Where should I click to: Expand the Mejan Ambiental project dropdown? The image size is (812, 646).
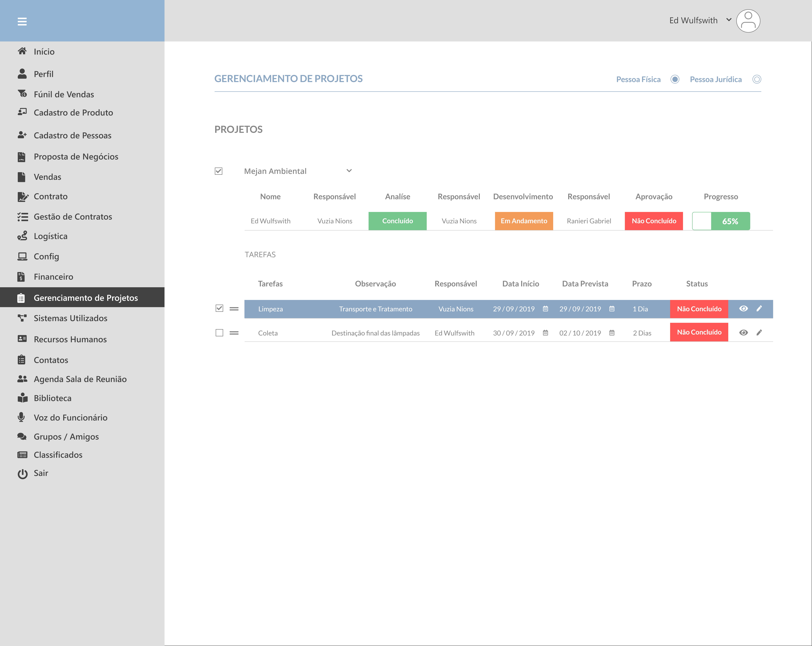349,171
